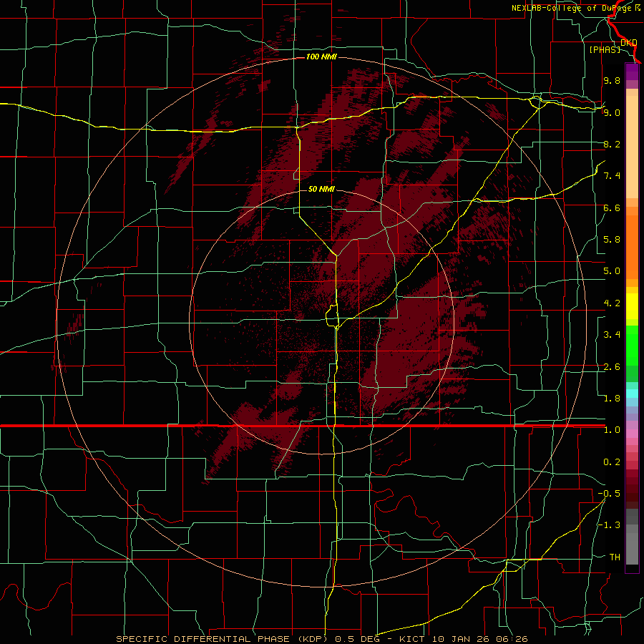The height and width of the screenshot is (644, 644).
Task: Click the 7.4 scale value
Action: click(x=612, y=176)
